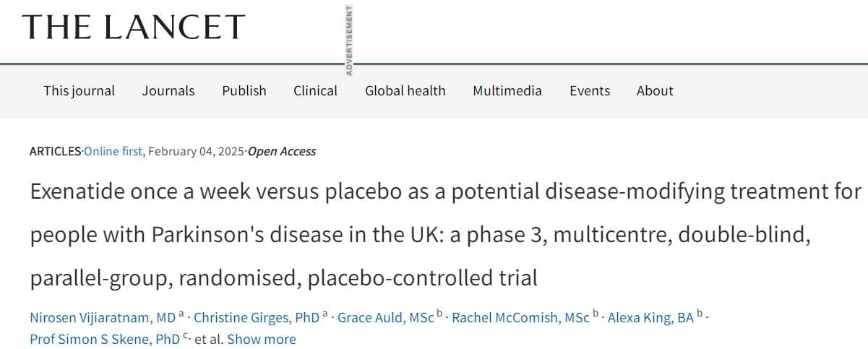This screenshot has width=868, height=349.
Task: Open the About menu
Action: point(655,90)
